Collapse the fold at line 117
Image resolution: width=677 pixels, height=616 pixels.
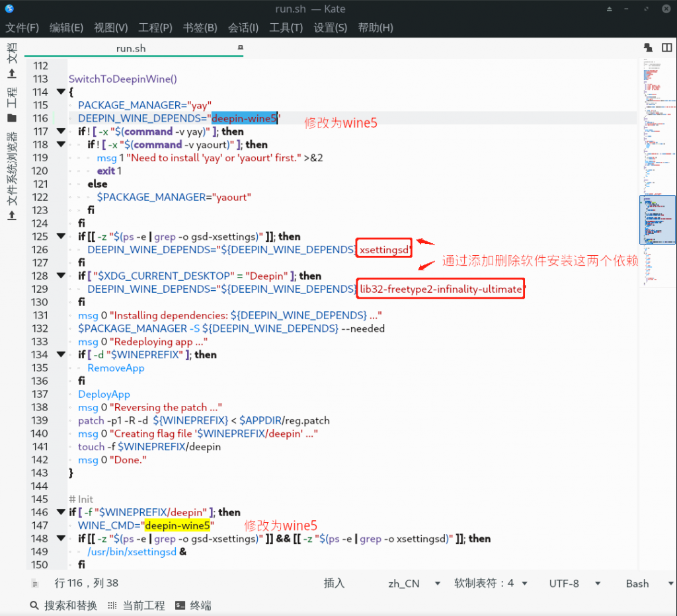click(x=61, y=132)
